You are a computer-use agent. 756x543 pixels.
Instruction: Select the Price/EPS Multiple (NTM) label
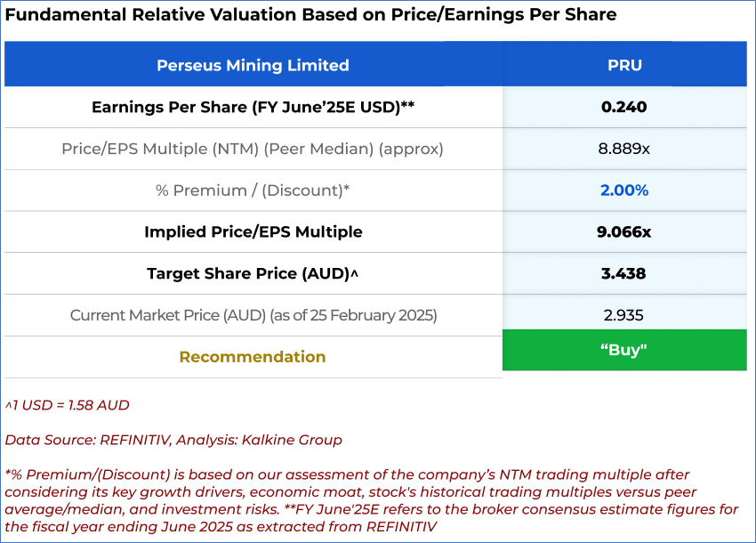pyautogui.click(x=253, y=149)
